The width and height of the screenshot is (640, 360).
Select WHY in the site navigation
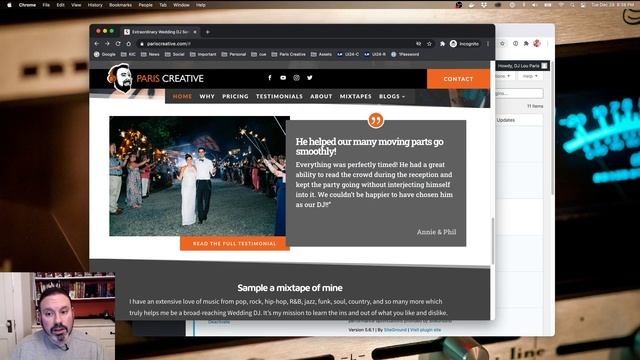207,96
